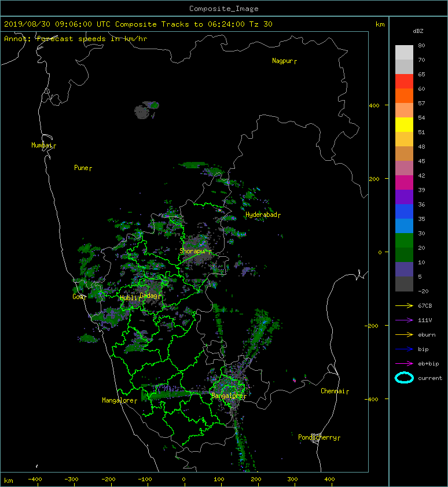The image size is (448, 487).
Task: Click the '100' tick on horizontal axis
Action: pyautogui.click(x=219, y=479)
